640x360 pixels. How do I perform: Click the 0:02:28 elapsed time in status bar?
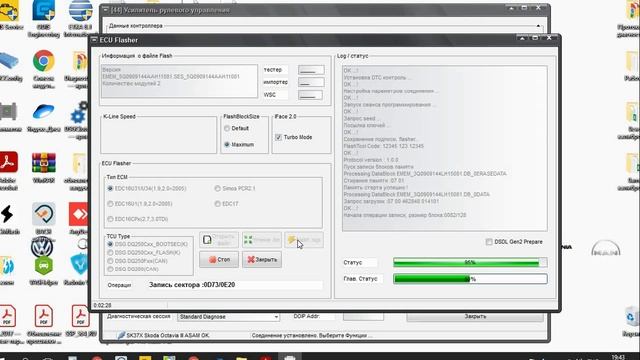tap(102, 305)
